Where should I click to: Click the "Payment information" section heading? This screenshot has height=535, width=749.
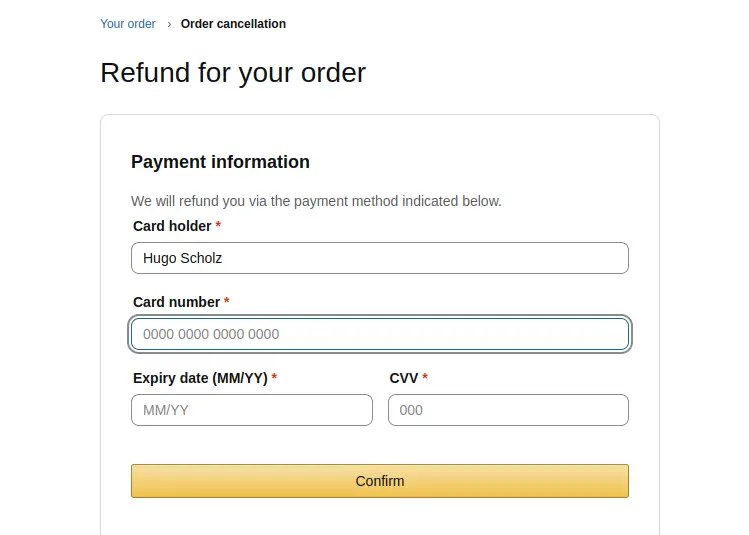(220, 162)
